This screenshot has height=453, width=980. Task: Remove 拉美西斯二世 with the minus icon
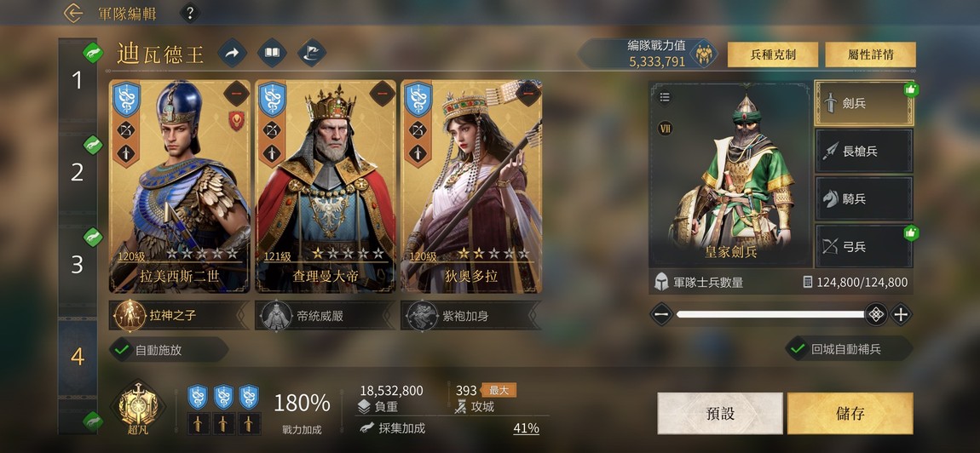coord(237,93)
